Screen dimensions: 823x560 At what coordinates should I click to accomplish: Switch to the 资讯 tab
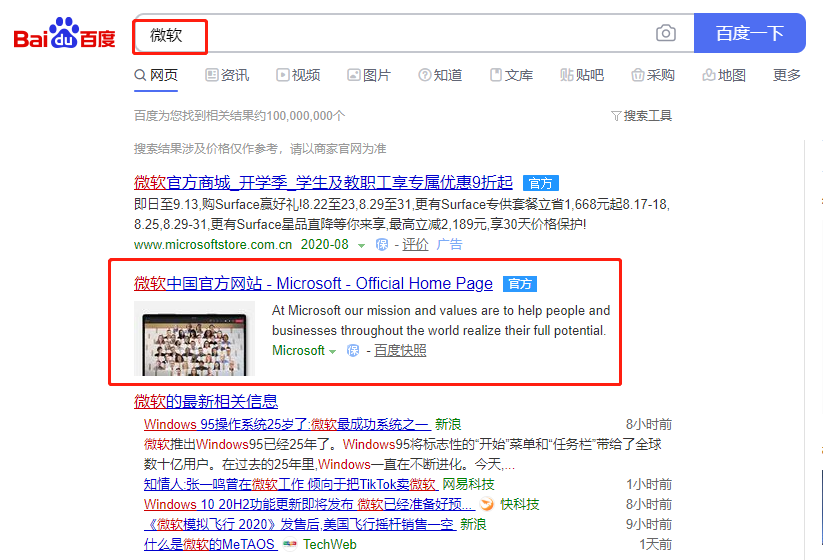point(227,75)
